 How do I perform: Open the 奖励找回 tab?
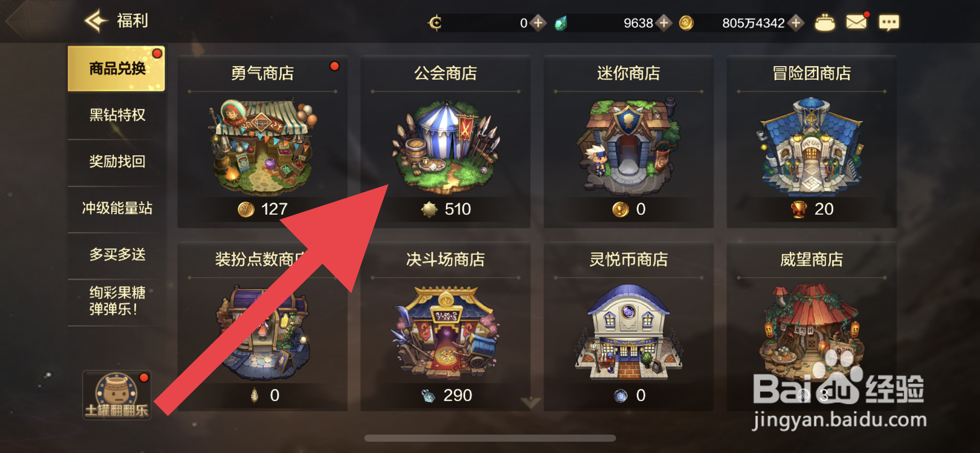[117, 161]
